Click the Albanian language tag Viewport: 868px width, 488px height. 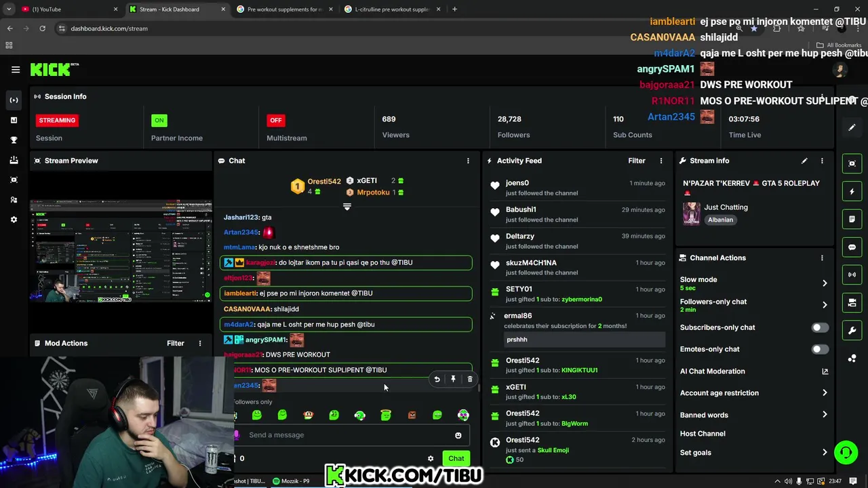(720, 220)
